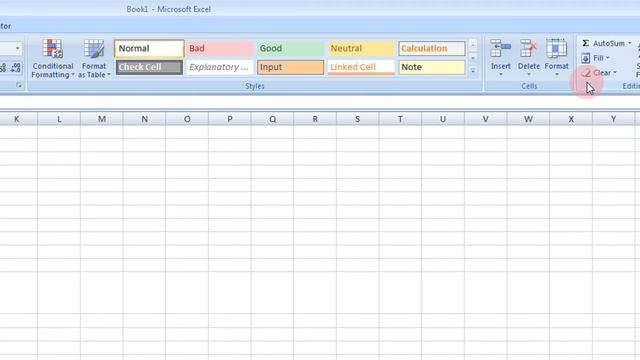Apply the Note cell style
640x360 pixels.
432,67
